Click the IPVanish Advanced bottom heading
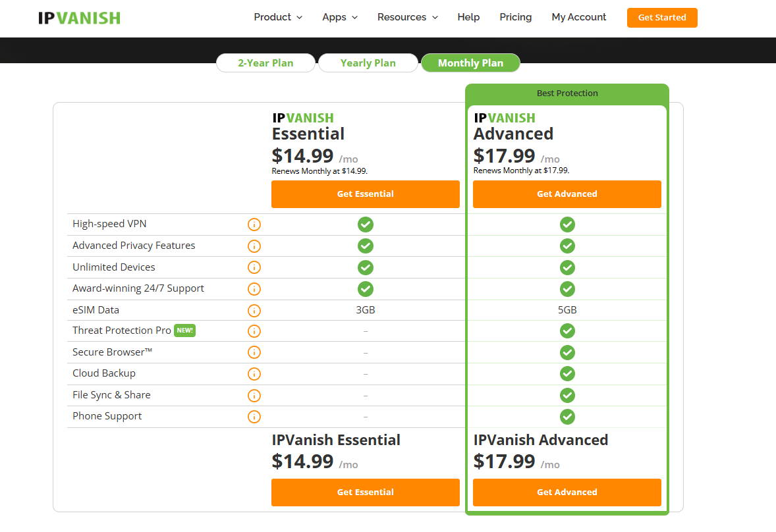Image resolution: width=776 pixels, height=532 pixels. [540, 440]
